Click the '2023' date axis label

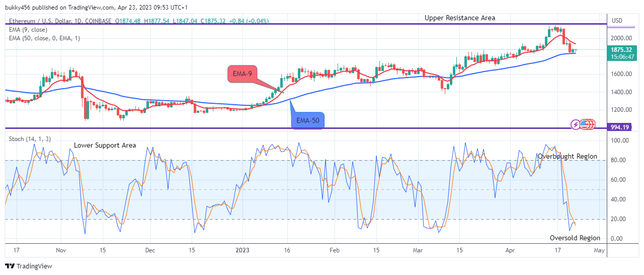[x=243, y=250]
